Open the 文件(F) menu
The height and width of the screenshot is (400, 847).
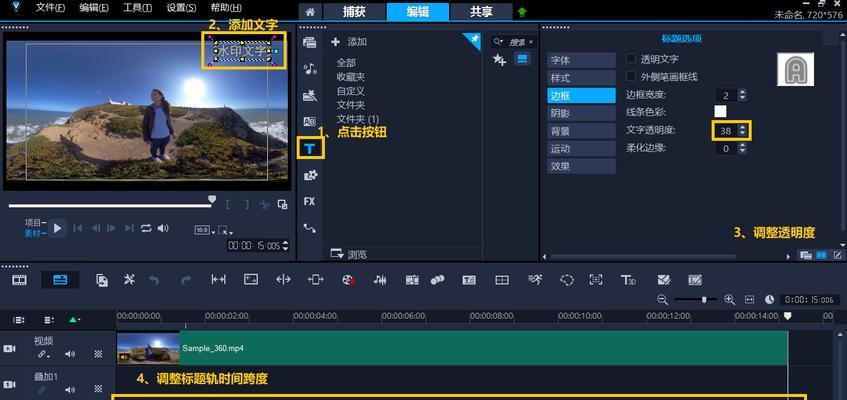click(50, 8)
